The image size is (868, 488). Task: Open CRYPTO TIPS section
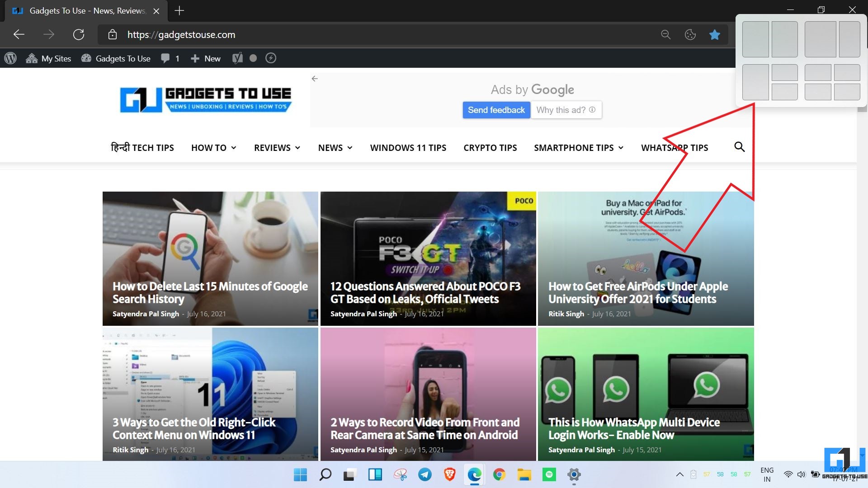tap(490, 148)
